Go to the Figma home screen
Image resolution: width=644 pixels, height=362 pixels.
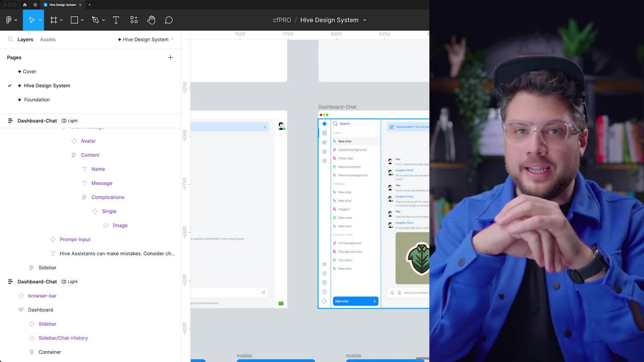[x=25, y=5]
